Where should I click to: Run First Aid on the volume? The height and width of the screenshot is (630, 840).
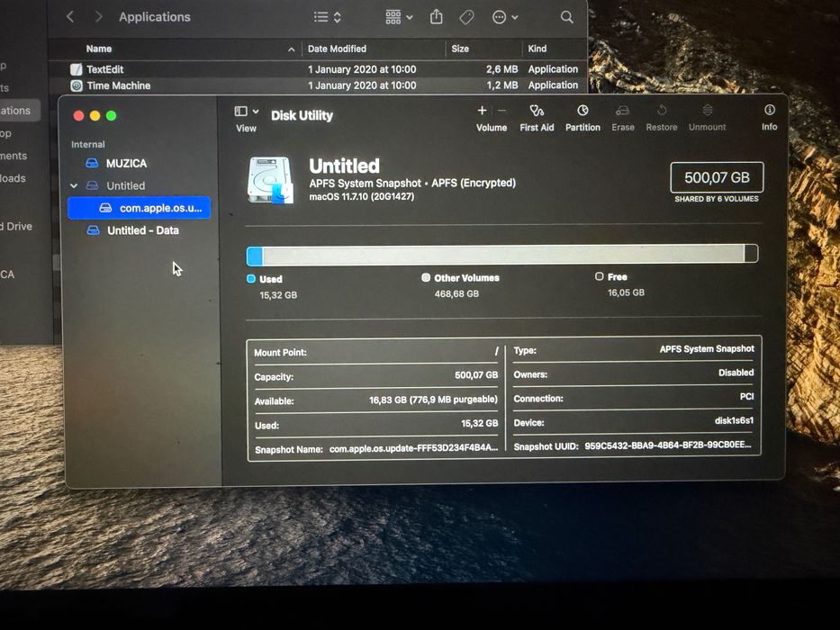pyautogui.click(x=537, y=118)
